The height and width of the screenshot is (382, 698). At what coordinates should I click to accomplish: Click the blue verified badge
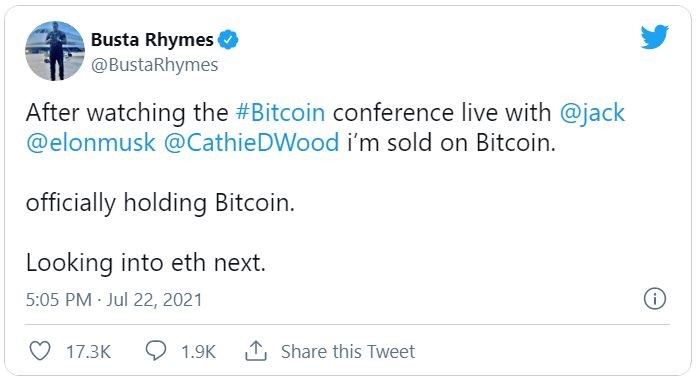(228, 40)
